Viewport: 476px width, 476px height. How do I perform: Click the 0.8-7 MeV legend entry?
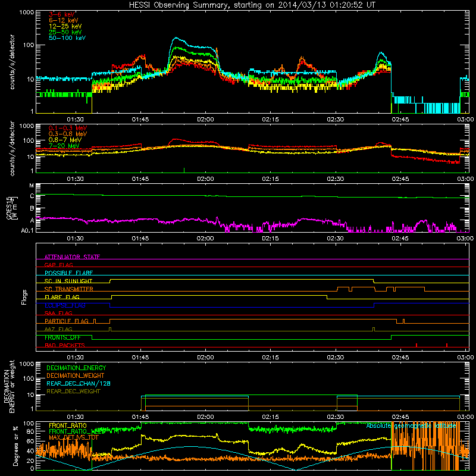click(x=65, y=140)
